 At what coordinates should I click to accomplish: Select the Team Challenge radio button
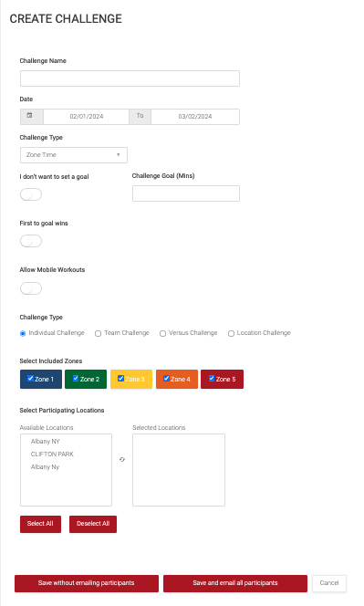pyautogui.click(x=99, y=333)
